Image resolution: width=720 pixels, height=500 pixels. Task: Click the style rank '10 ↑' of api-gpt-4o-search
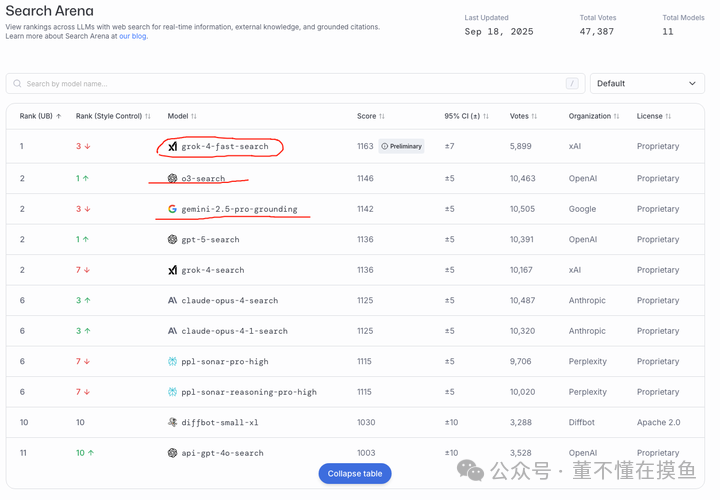[85, 453]
